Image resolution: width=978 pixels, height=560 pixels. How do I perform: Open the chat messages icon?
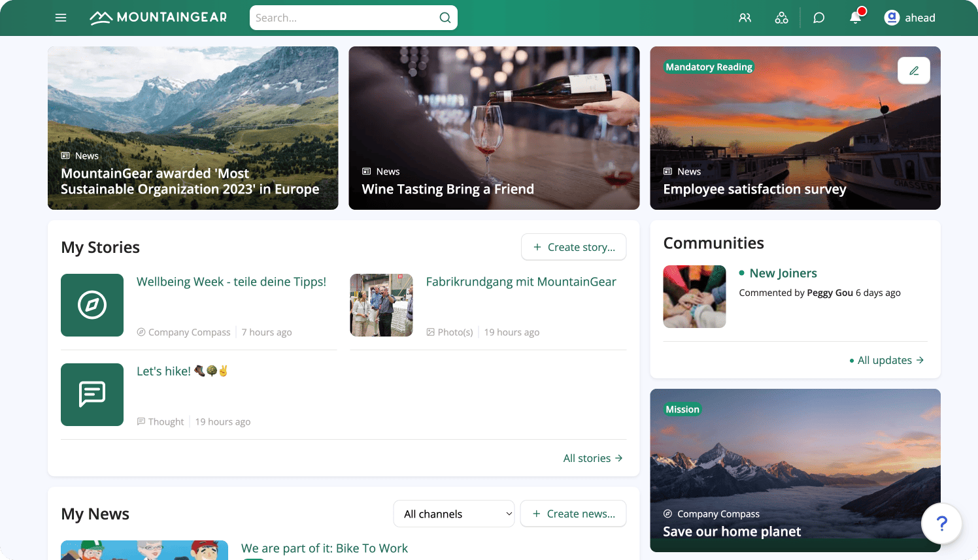(x=818, y=18)
